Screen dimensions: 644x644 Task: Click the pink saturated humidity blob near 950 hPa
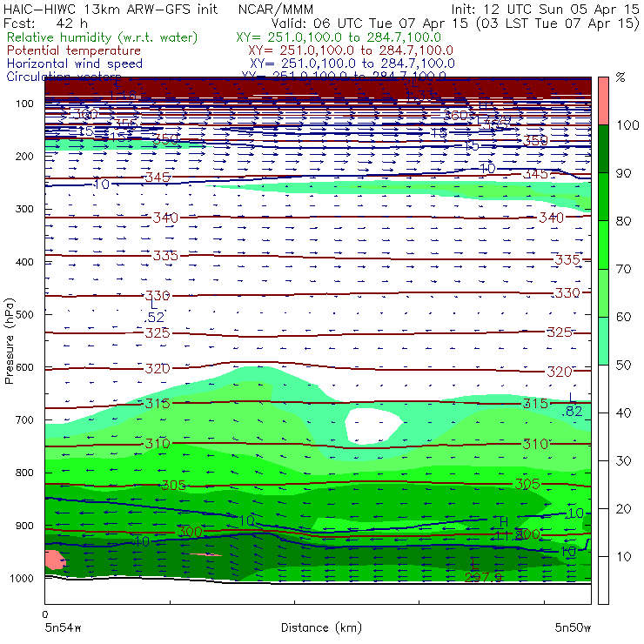55,560
